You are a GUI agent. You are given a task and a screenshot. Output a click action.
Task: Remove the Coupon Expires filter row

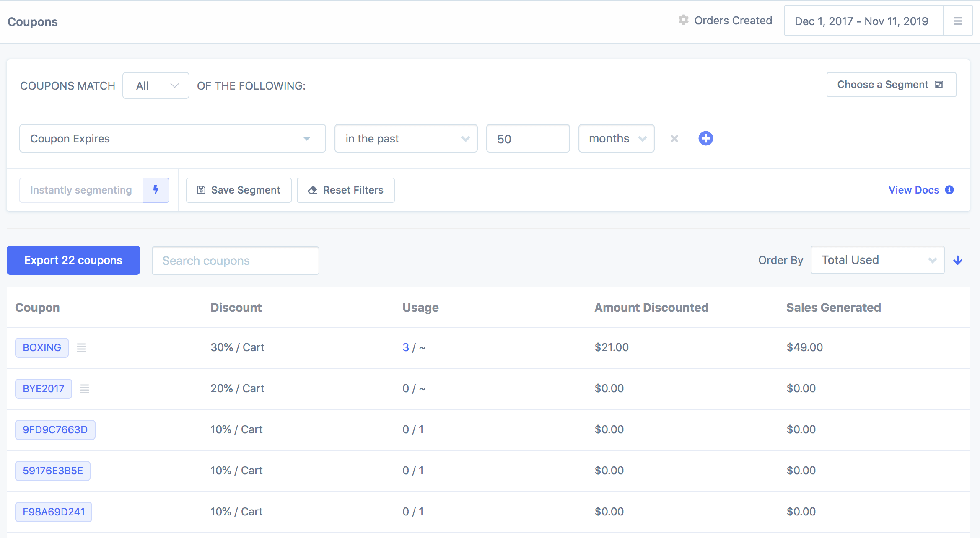[x=674, y=139]
